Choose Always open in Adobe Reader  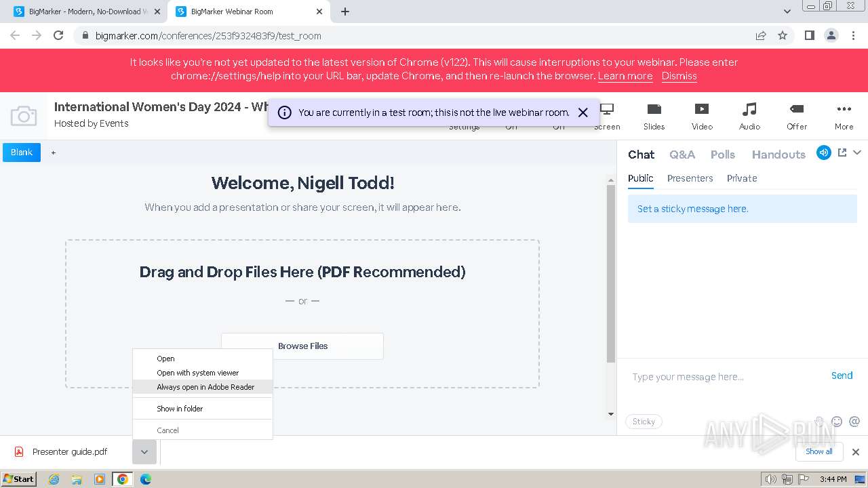click(x=203, y=387)
